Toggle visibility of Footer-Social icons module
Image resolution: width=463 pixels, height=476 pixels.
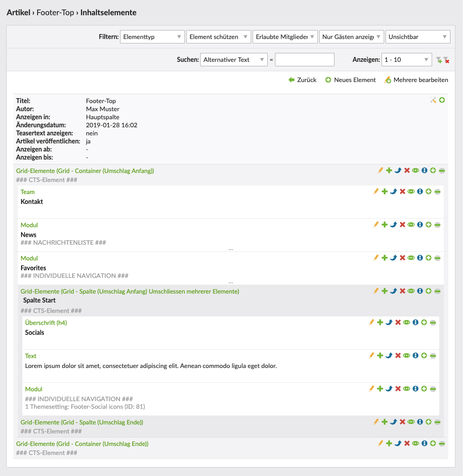[x=407, y=389]
